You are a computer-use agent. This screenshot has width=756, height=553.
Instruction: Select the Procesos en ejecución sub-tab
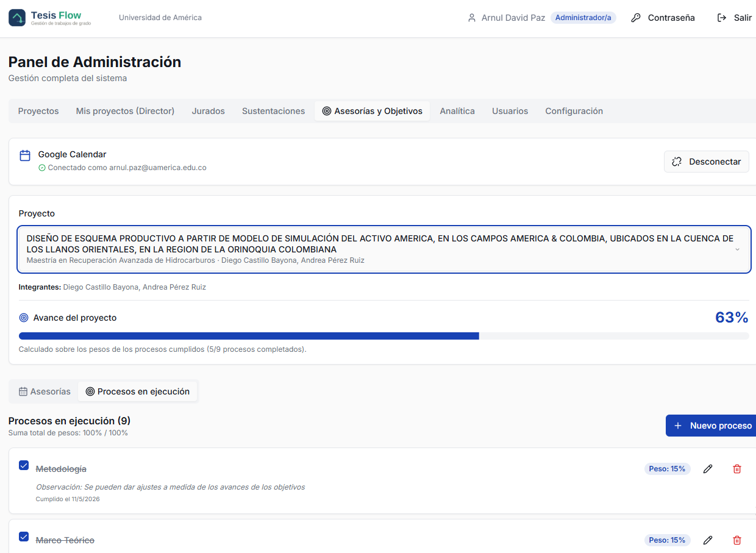point(138,391)
